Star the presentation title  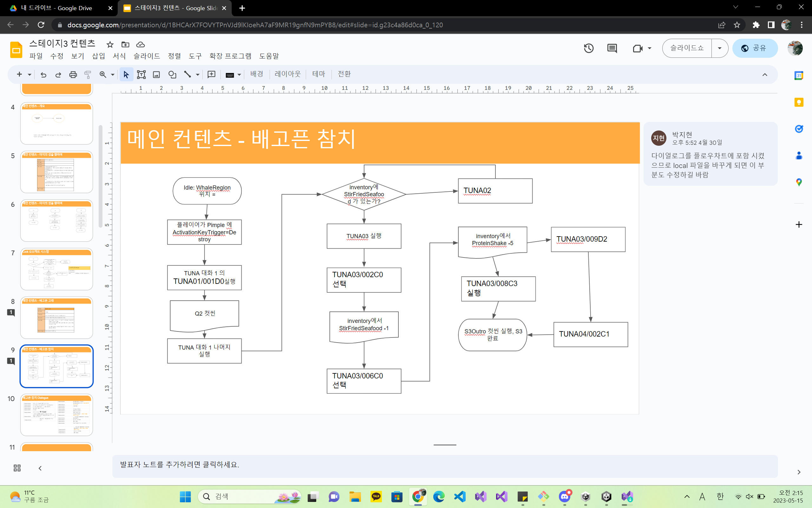click(x=110, y=44)
